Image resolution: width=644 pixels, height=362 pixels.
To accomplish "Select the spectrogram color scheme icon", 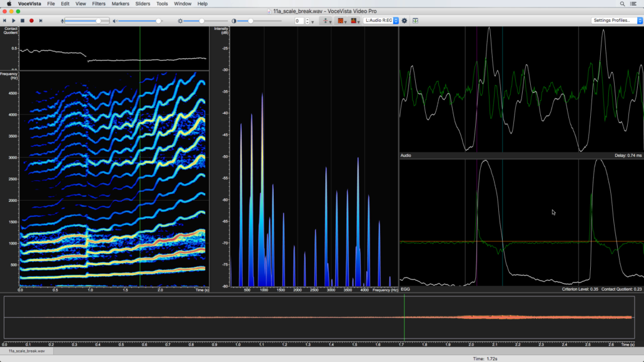I will click(341, 21).
